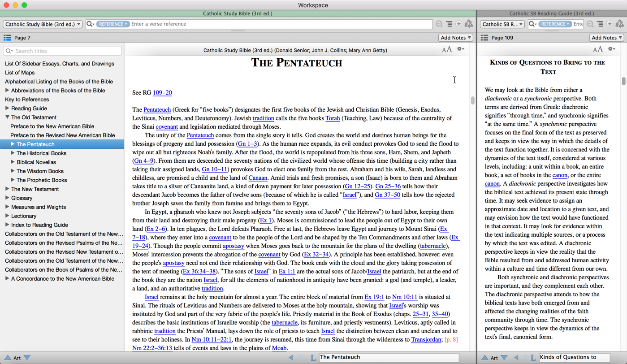Image resolution: width=627 pixels, height=364 pixels.
Task: Open the search magnifier menu in Reading Guide pane
Action: (x=532, y=24)
